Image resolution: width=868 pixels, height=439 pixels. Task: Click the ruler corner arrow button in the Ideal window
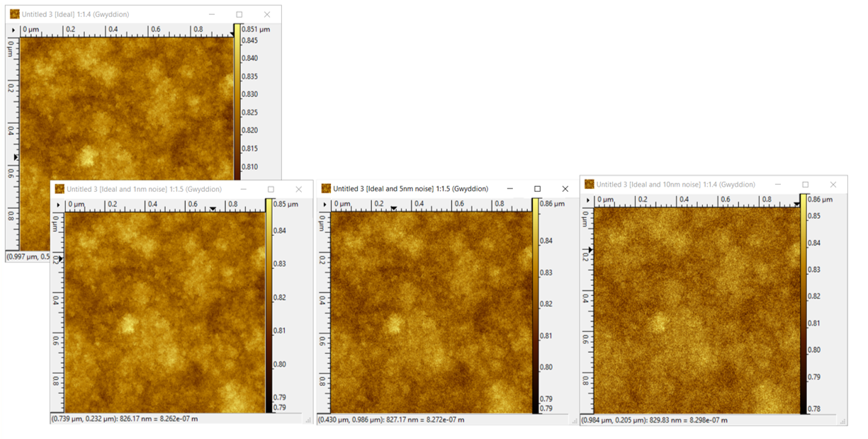12,29
